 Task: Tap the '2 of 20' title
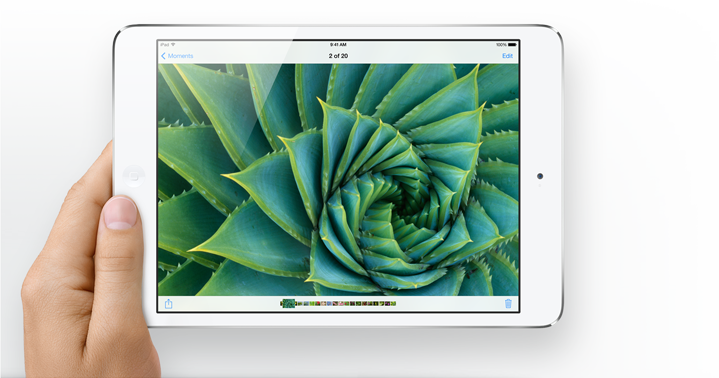(338, 56)
